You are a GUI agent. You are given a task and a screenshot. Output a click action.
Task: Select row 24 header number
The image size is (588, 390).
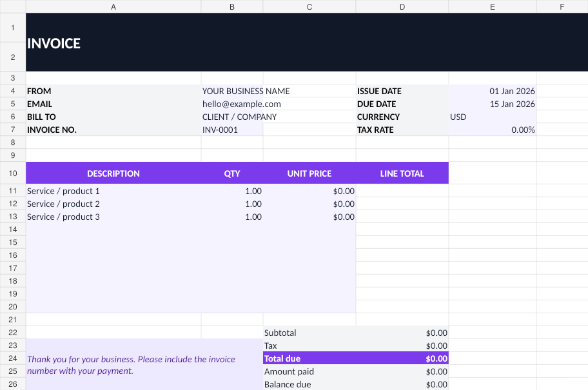pos(13,358)
